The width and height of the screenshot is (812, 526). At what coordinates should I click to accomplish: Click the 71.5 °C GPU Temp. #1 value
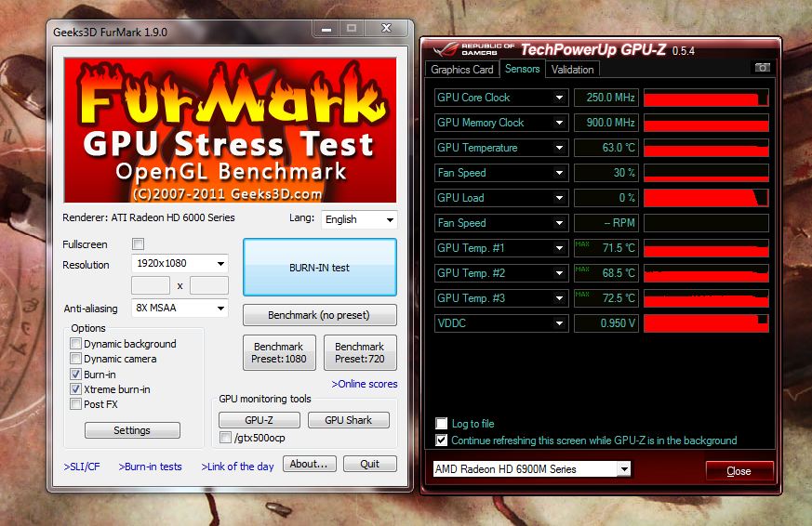606,248
